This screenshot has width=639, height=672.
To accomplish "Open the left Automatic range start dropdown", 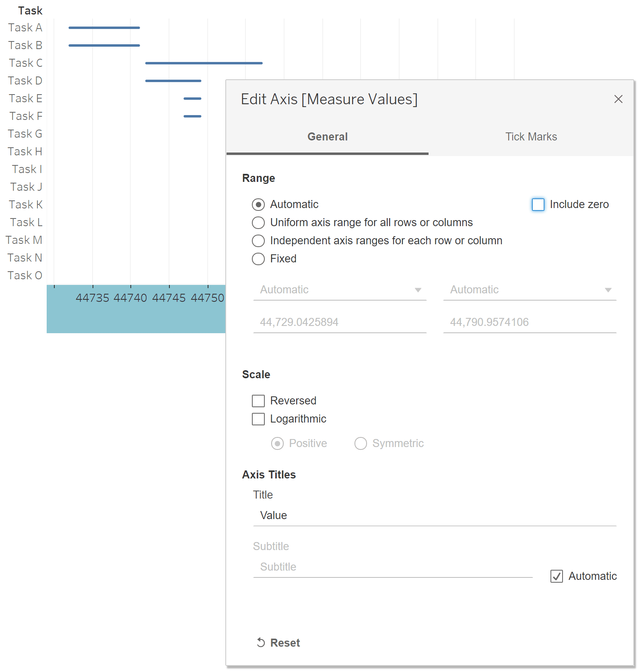I will [340, 290].
